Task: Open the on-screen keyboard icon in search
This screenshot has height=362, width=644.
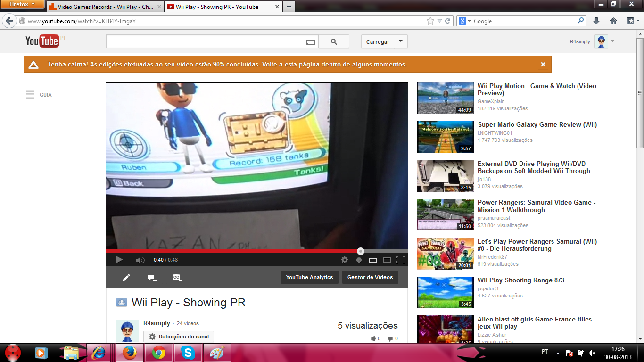Action: (x=311, y=42)
